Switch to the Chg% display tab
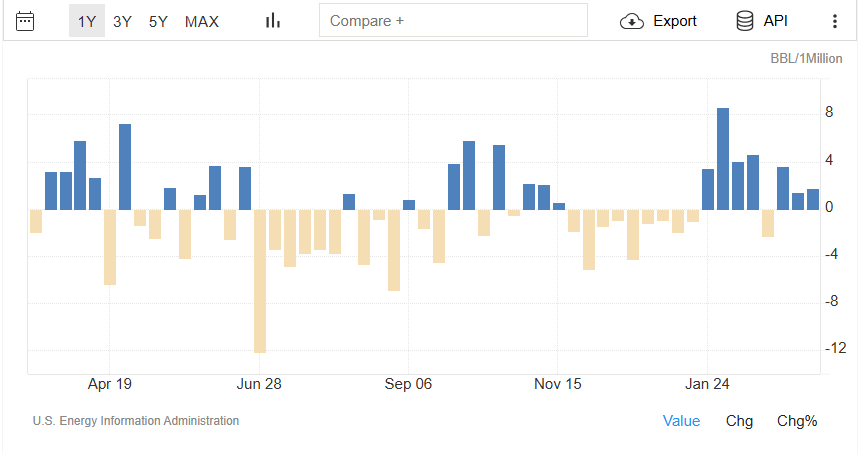Screen dimensions: 858x454 [797, 421]
